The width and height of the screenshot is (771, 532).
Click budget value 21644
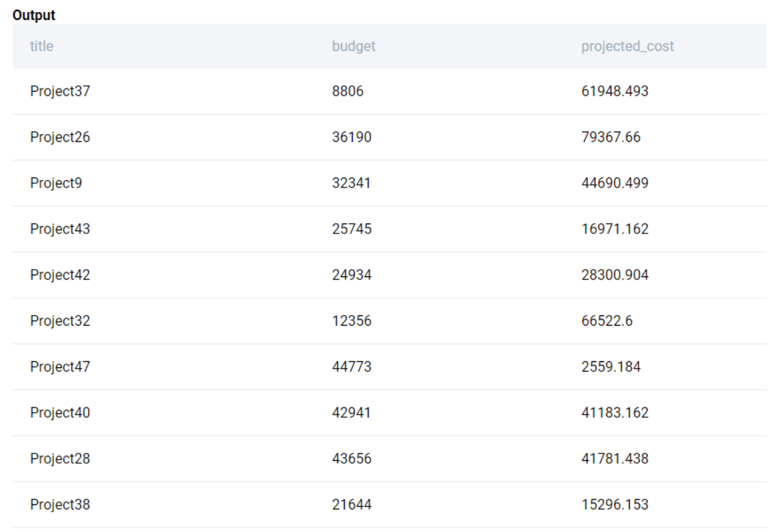(351, 505)
